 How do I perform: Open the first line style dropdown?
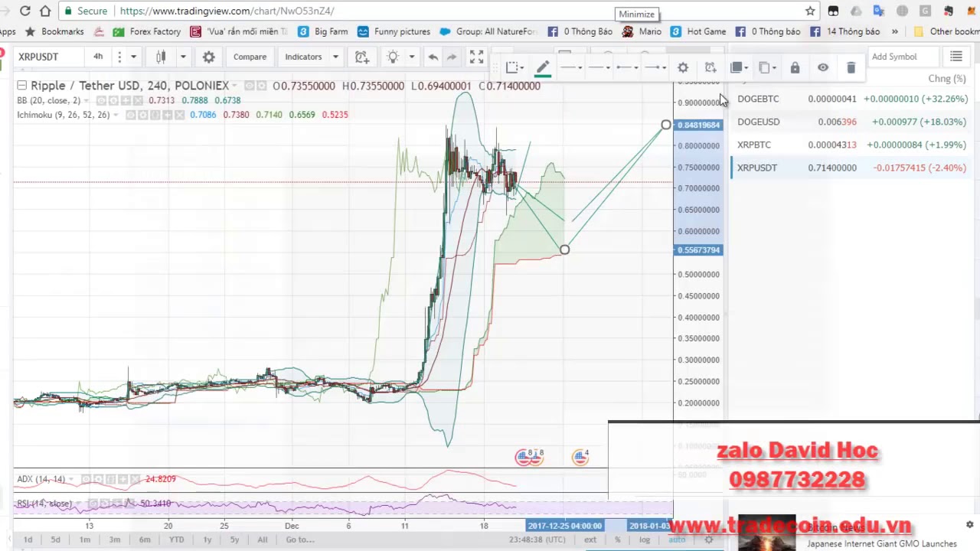click(x=571, y=67)
